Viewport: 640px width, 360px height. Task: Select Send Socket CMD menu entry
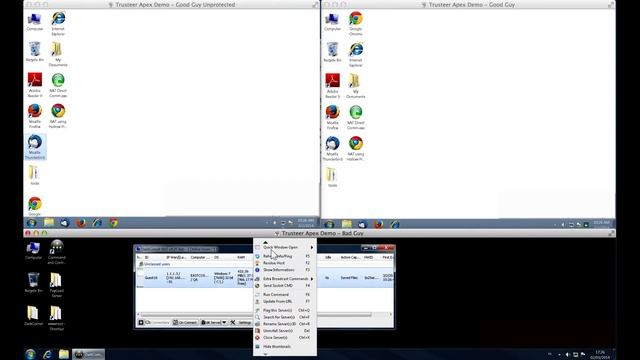coord(284,286)
